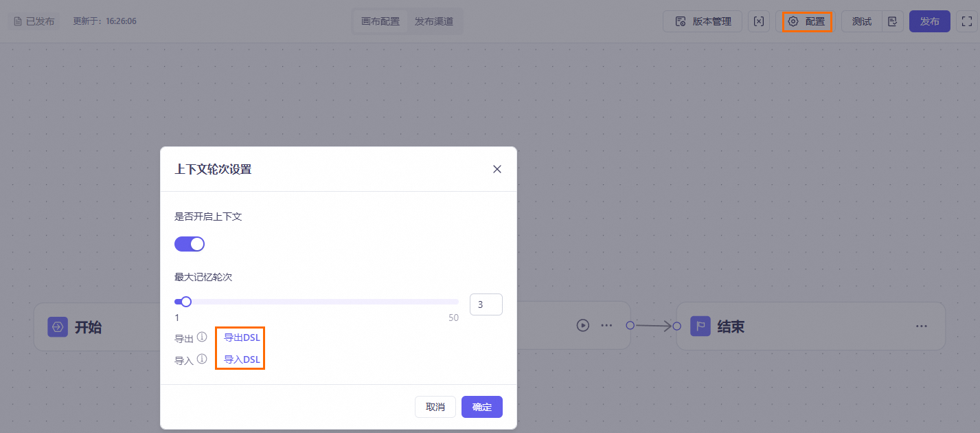
Task: Click the 已发布 status badge
Action: [34, 21]
